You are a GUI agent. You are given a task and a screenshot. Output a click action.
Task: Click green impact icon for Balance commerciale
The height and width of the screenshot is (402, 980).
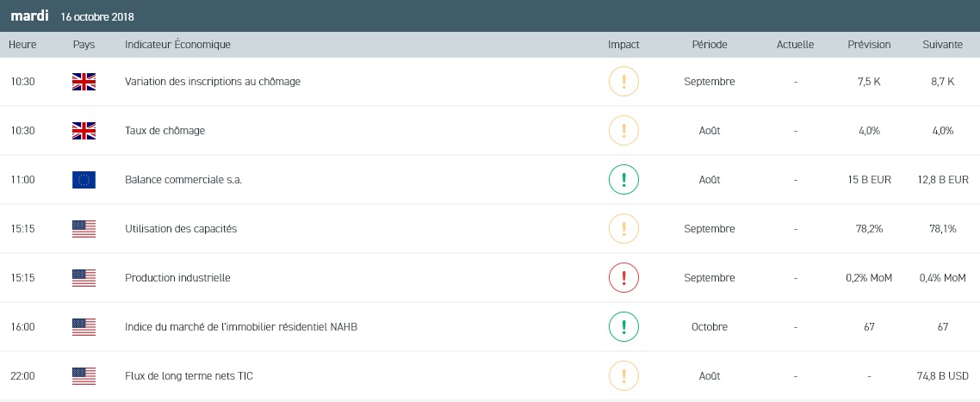(x=623, y=180)
